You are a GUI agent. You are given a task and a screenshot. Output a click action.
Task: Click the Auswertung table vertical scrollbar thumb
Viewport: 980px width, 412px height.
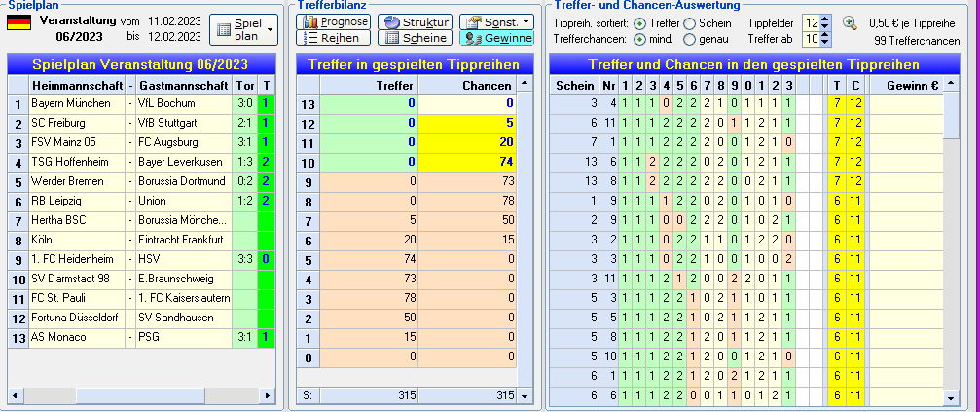coord(951,114)
